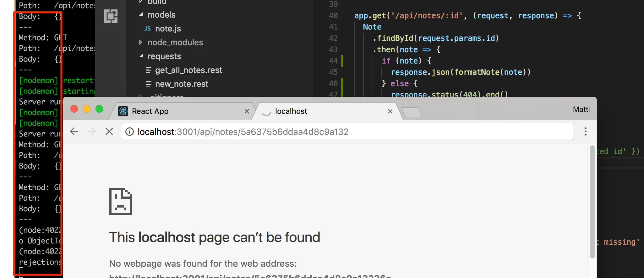Click '[nodemon] restart' line in the terminal
644x278 pixels.
(57, 81)
